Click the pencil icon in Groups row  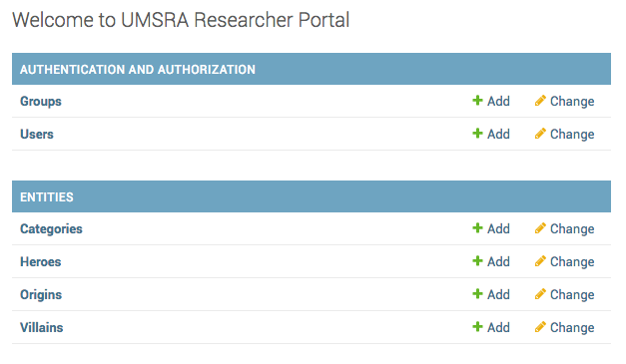[540, 101]
